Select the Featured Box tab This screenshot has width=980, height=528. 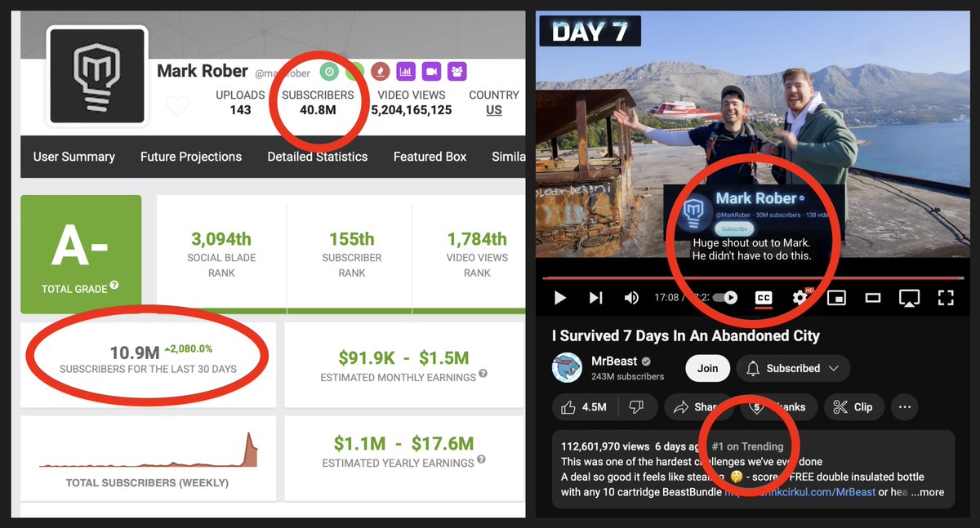click(430, 157)
